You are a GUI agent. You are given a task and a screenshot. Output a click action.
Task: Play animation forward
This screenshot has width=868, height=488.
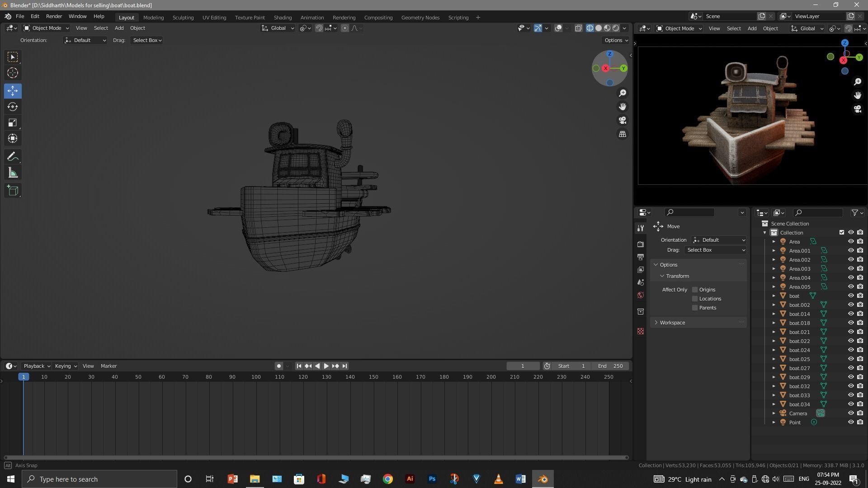tap(326, 366)
